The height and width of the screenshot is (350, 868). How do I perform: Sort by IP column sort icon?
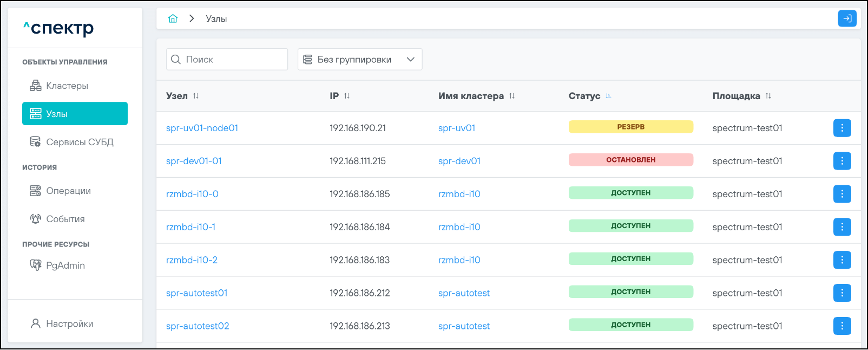click(347, 96)
